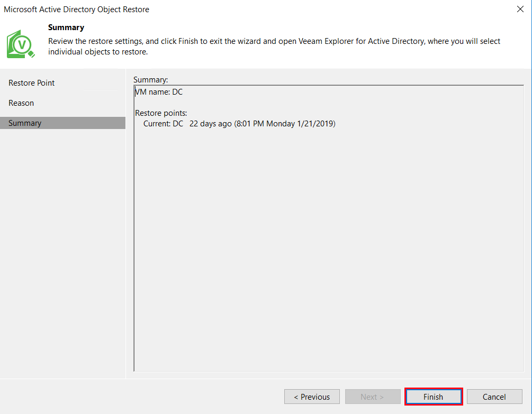This screenshot has width=532, height=414.
Task: Go back with the Previous button
Action: 312,397
